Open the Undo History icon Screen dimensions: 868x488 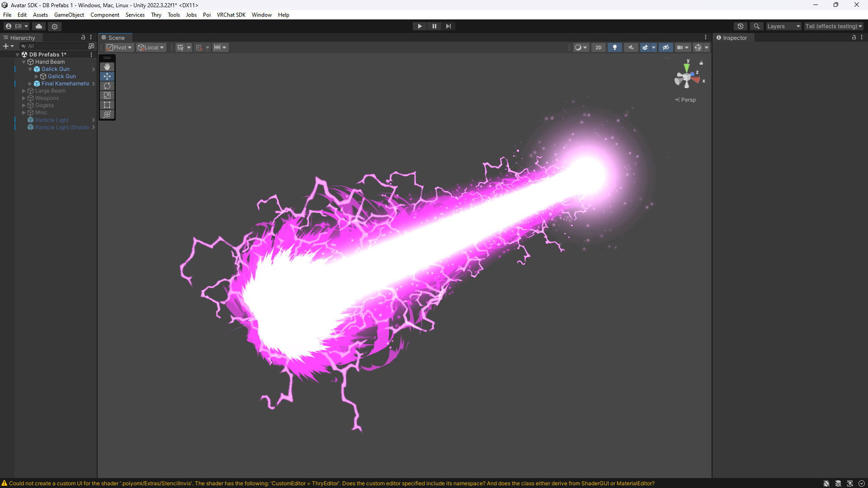pyautogui.click(x=740, y=26)
